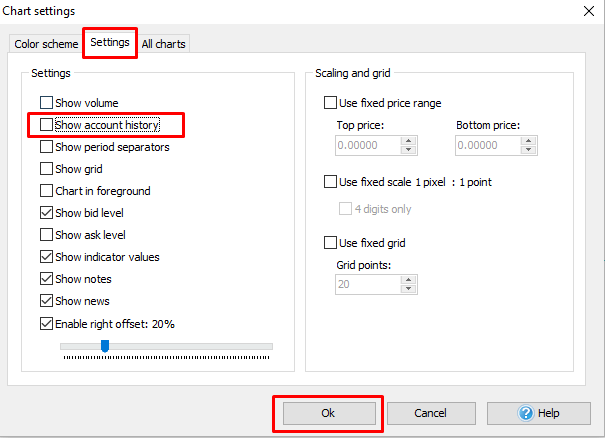This screenshot has height=438, width=605.
Task: Switch to Color scheme tab
Action: (x=46, y=44)
